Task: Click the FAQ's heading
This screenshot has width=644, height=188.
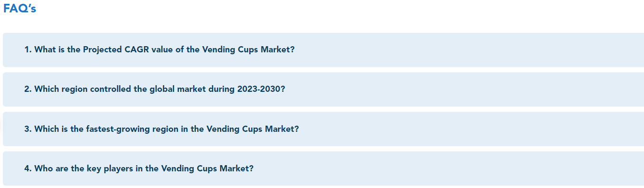Action: click(20, 9)
